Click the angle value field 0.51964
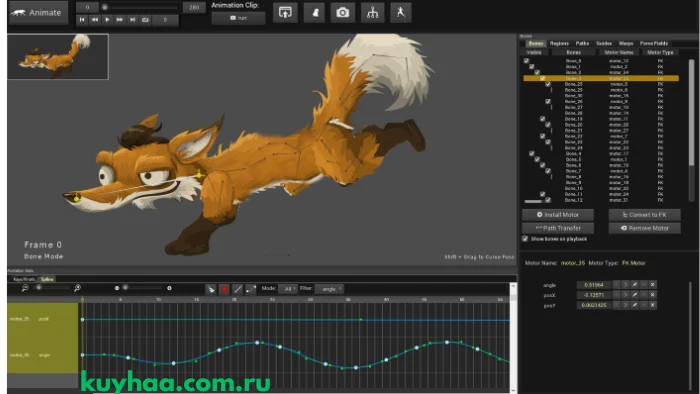Viewport: 700px width, 394px height. (x=593, y=285)
